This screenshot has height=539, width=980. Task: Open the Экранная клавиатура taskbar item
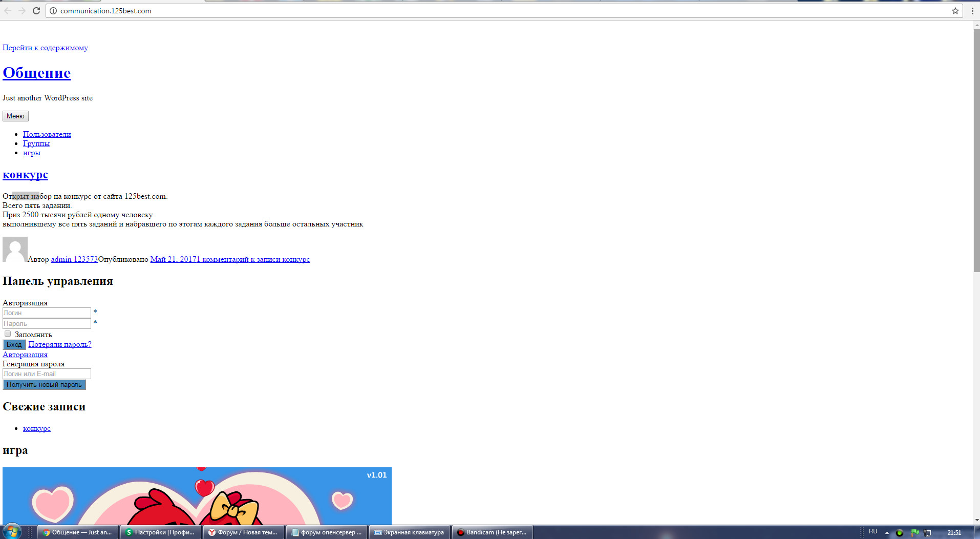[409, 532]
